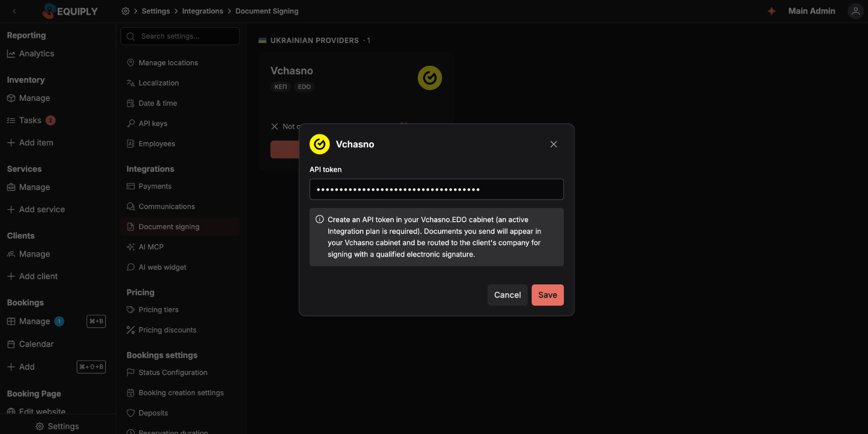Open Calendar in the sidebar
This screenshot has width=868, height=434.
click(x=30, y=344)
